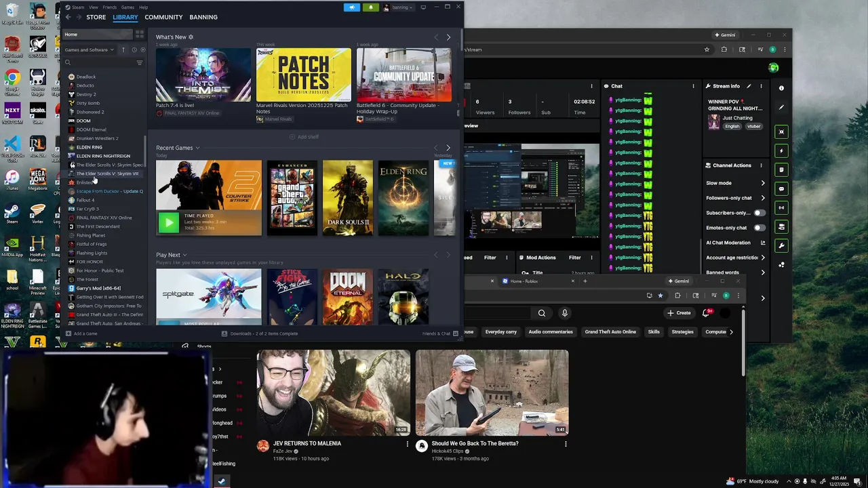Click Steam Big Picture mode icon
This screenshot has height=488, width=868.
pyautogui.click(x=423, y=7)
